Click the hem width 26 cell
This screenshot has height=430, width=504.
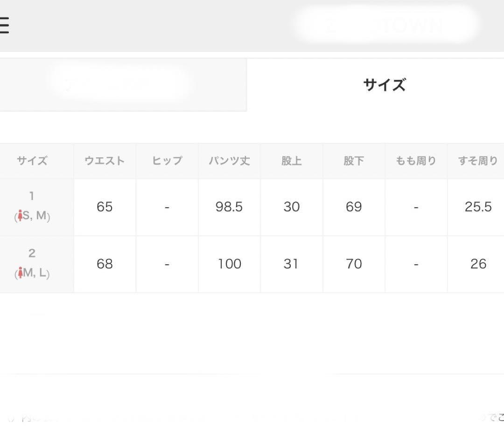click(476, 264)
